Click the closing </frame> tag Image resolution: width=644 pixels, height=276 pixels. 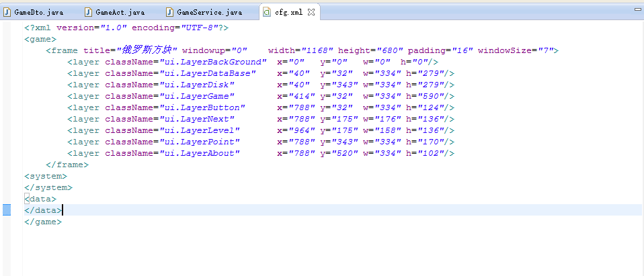67,165
